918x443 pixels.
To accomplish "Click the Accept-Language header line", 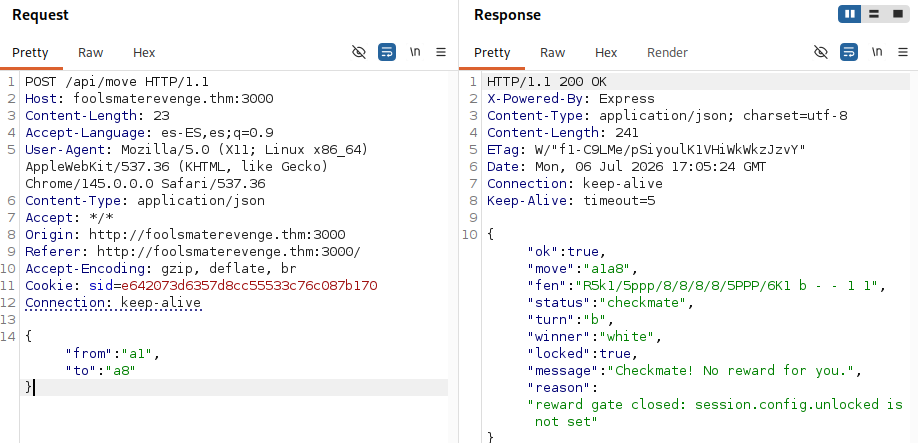I will coord(149,132).
